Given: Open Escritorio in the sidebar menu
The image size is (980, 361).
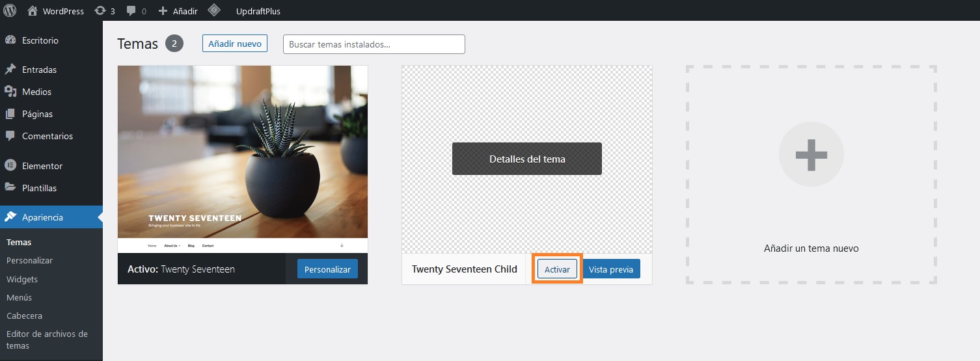Looking at the screenshot, I should tap(40, 40).
